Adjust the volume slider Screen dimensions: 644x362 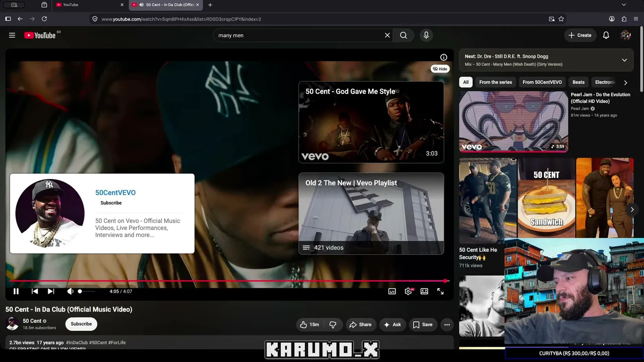point(86,291)
